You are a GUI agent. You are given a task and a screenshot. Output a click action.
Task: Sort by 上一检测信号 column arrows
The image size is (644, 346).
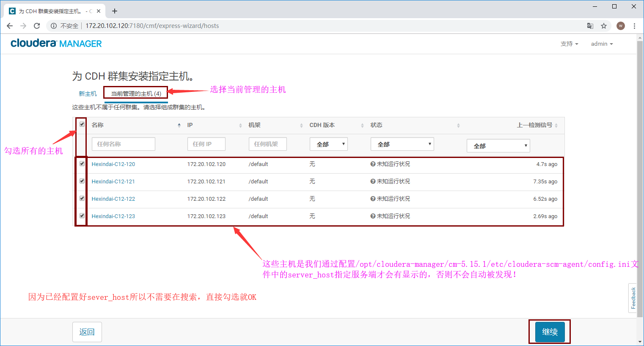point(556,125)
